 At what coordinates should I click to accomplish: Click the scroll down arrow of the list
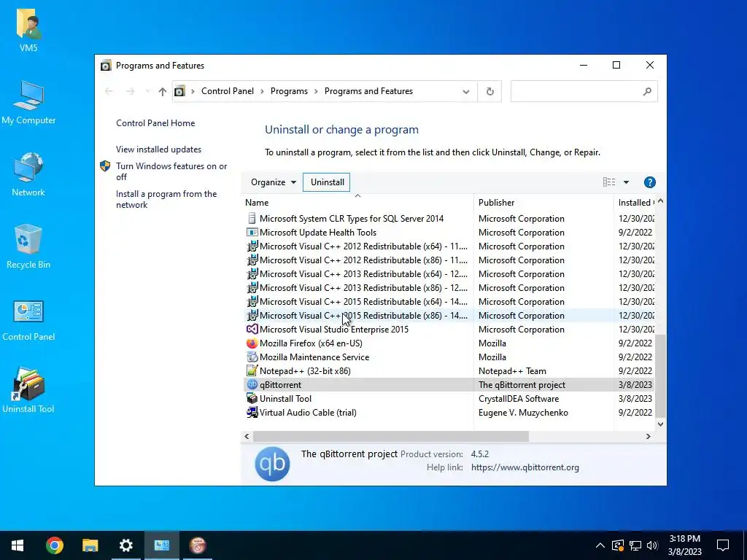tap(660, 424)
